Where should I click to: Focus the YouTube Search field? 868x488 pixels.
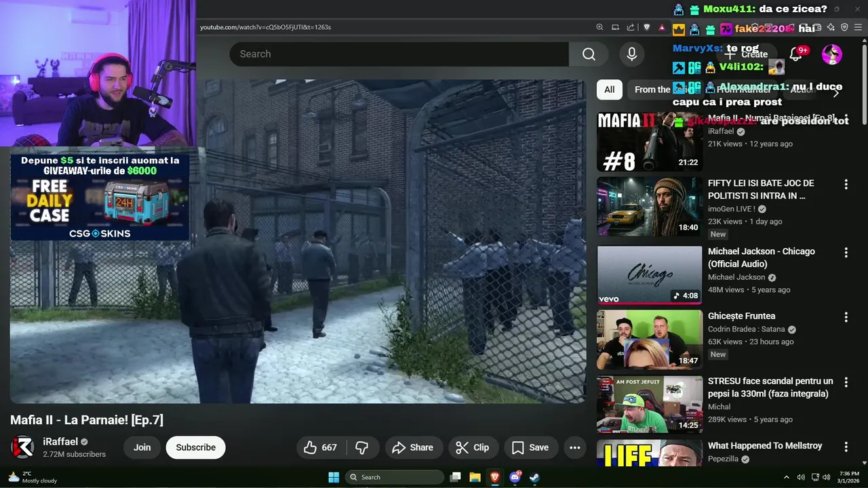[399, 54]
